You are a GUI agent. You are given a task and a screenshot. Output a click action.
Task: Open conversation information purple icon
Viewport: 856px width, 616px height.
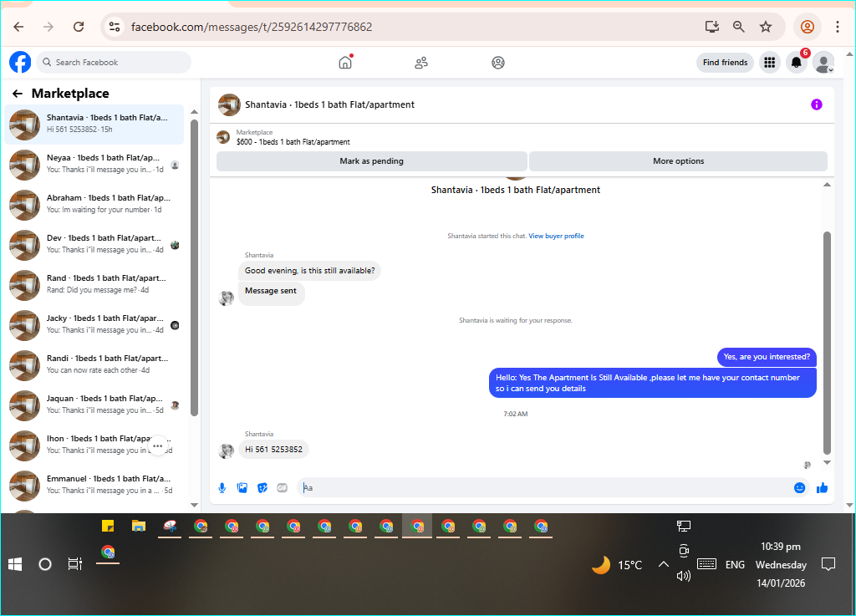(x=816, y=104)
